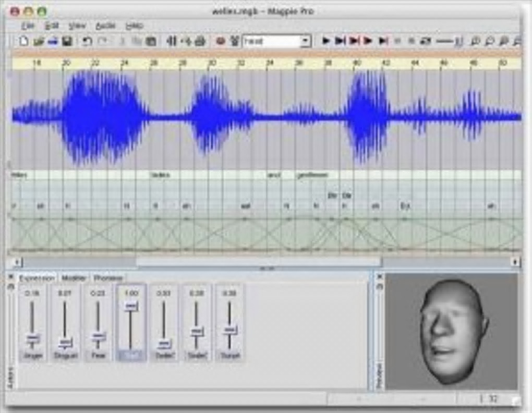This screenshot has height=413, width=532.
Task: Create a new file with toolbar icon
Action: [23, 41]
